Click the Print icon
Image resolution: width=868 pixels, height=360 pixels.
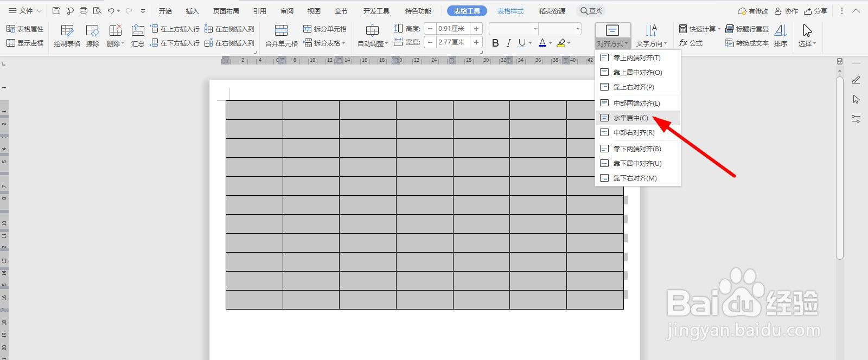84,11
